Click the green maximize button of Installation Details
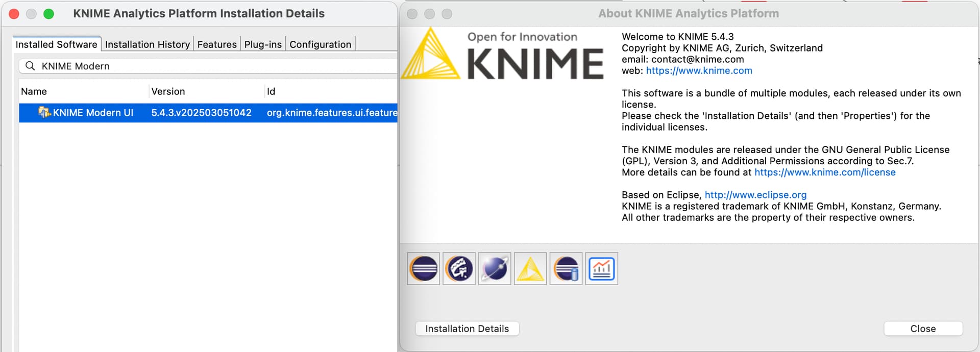The width and height of the screenshot is (980, 352). (x=48, y=14)
